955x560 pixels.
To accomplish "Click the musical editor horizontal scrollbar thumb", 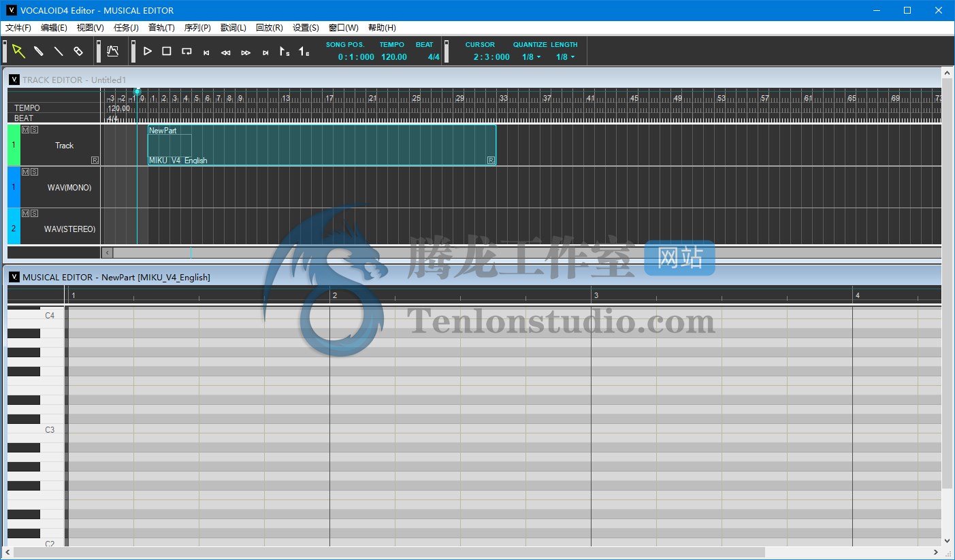I will tap(389, 552).
